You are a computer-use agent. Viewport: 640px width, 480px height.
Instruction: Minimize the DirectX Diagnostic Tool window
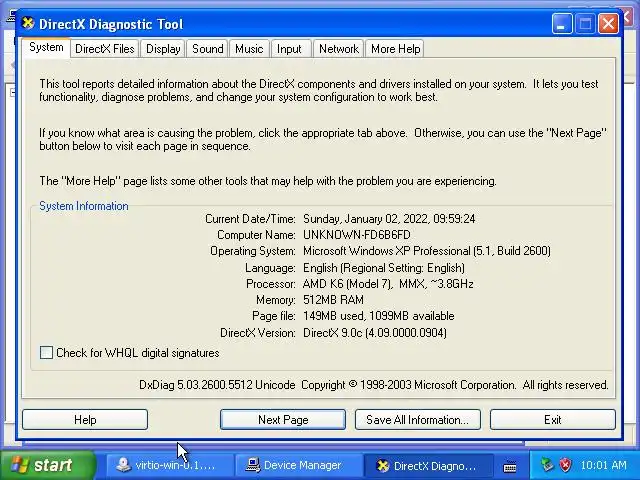562,24
